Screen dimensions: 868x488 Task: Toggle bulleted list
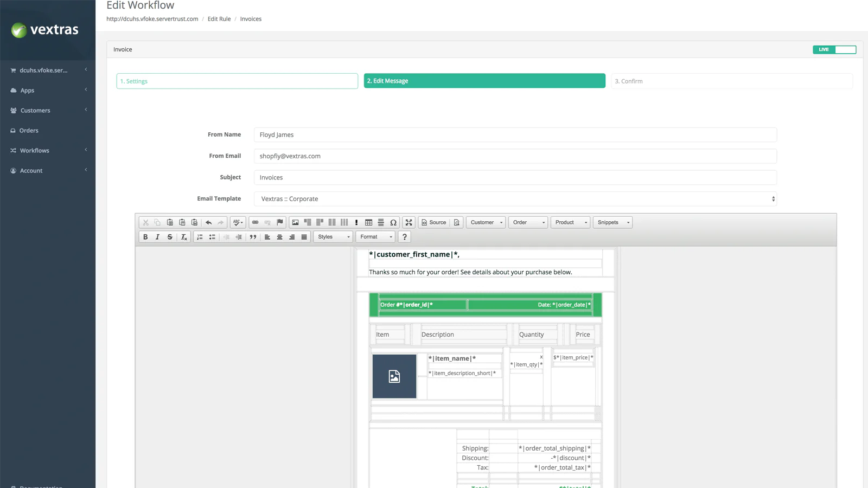click(212, 237)
